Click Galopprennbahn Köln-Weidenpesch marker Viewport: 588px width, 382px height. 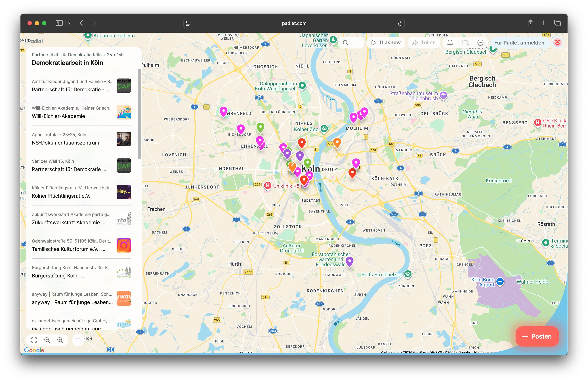(x=302, y=86)
